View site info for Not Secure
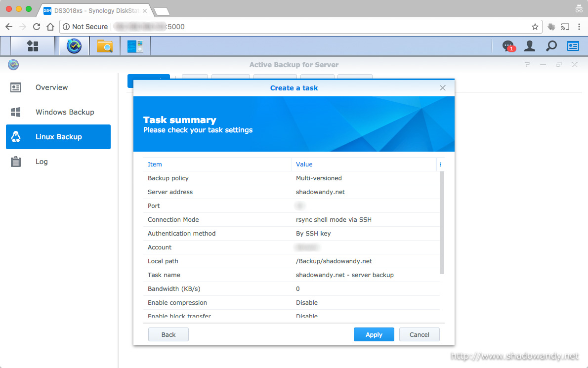Image resolution: width=588 pixels, height=368 pixels. point(85,27)
